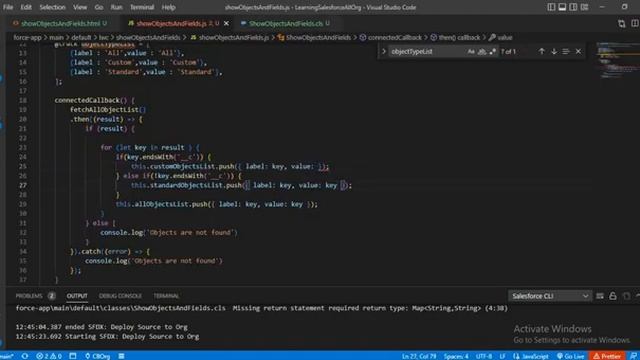640x360 pixels.
Task: Change the UTF-8 encoding
Action: (x=484, y=356)
